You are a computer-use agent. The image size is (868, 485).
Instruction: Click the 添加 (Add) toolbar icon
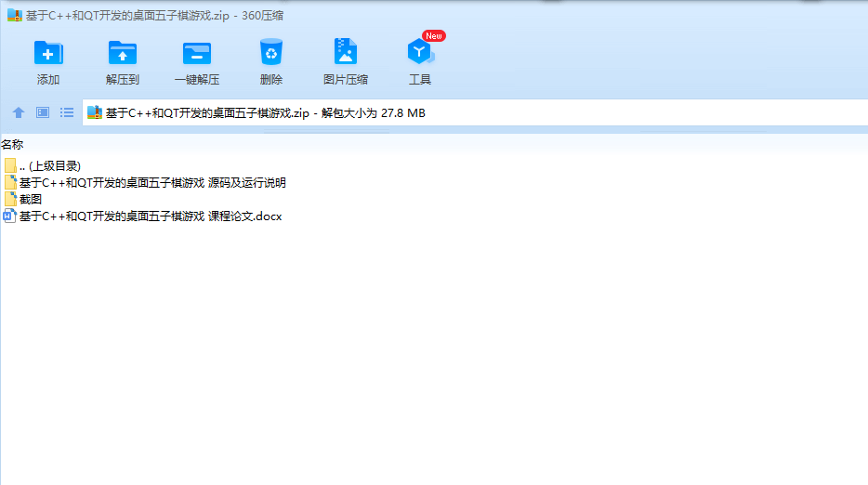[x=48, y=62]
